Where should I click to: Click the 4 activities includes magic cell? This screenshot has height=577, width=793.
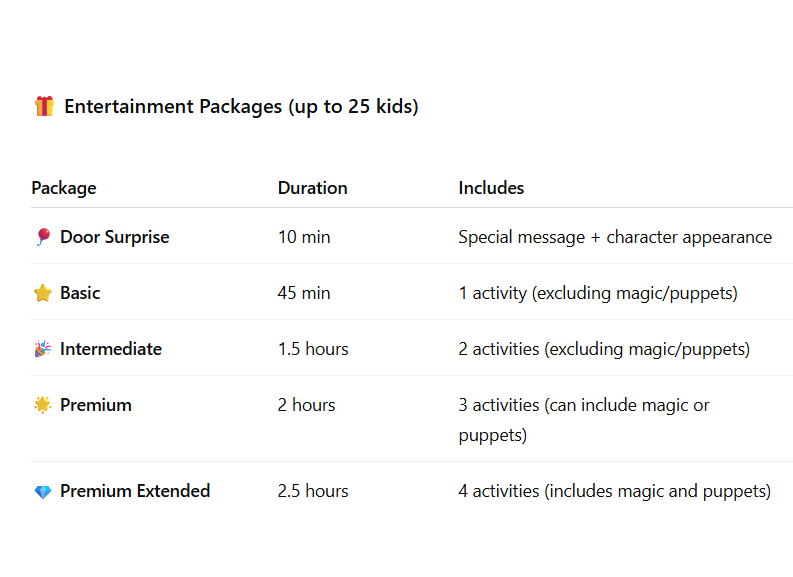(x=614, y=491)
